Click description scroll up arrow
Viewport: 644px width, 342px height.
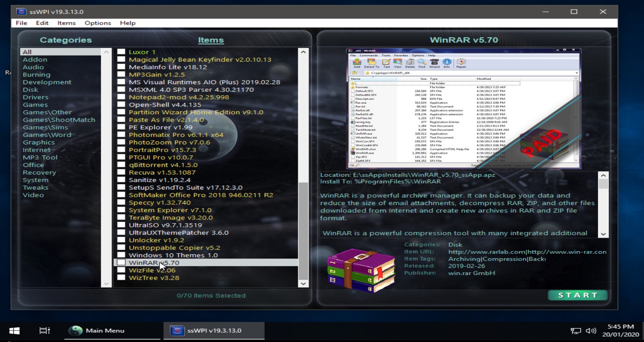tap(603, 175)
